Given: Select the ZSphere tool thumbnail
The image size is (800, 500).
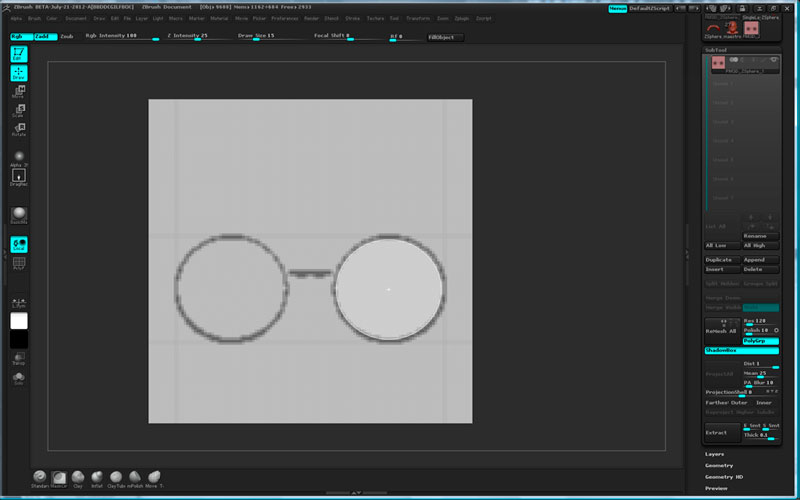Looking at the screenshot, I should (x=713, y=29).
